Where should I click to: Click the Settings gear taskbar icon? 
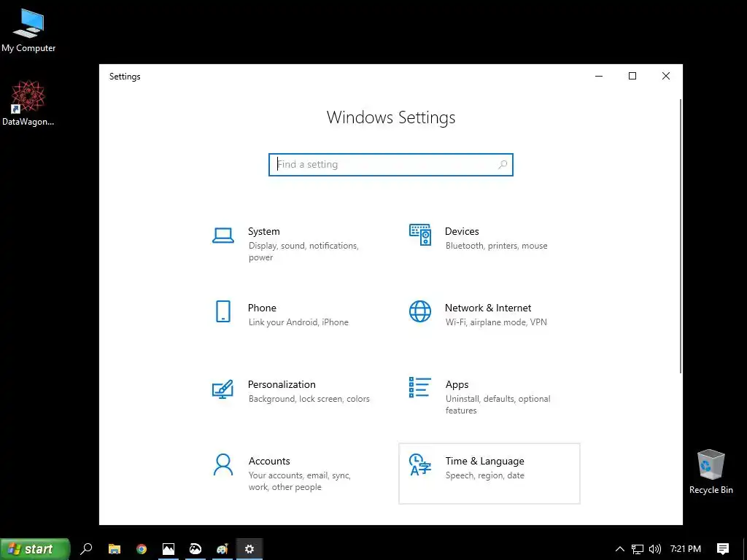(249, 548)
